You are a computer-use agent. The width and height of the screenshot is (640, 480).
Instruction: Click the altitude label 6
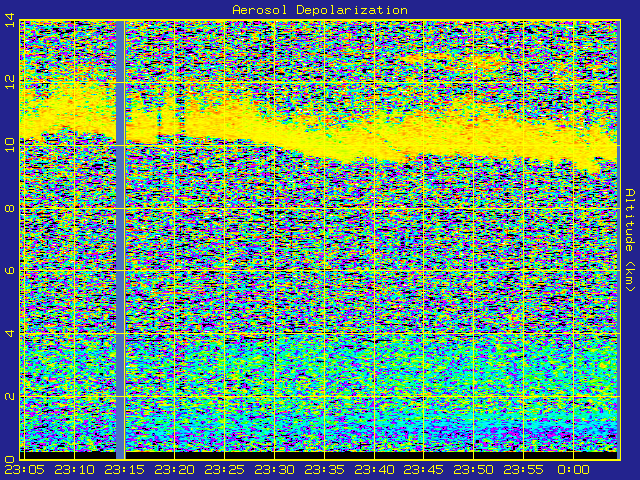click(10, 271)
